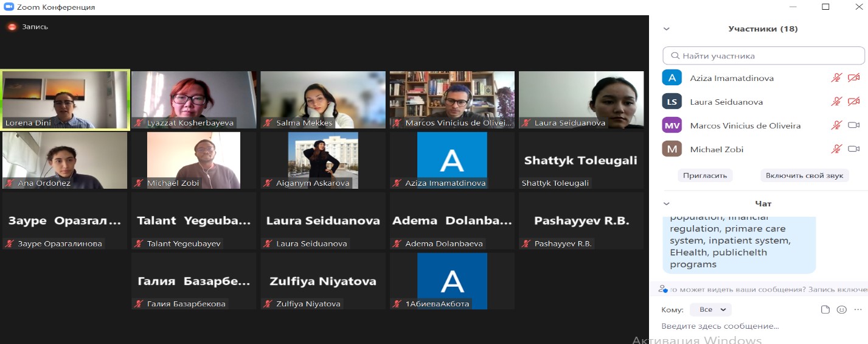This screenshot has height=344, width=868.
Task: Click the 'Найти участника' search field
Action: click(763, 55)
